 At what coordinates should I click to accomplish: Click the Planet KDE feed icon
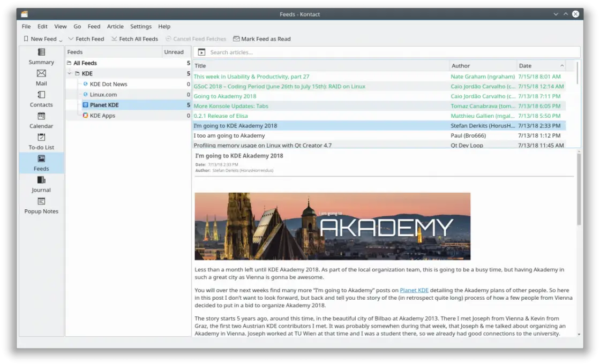(x=85, y=105)
